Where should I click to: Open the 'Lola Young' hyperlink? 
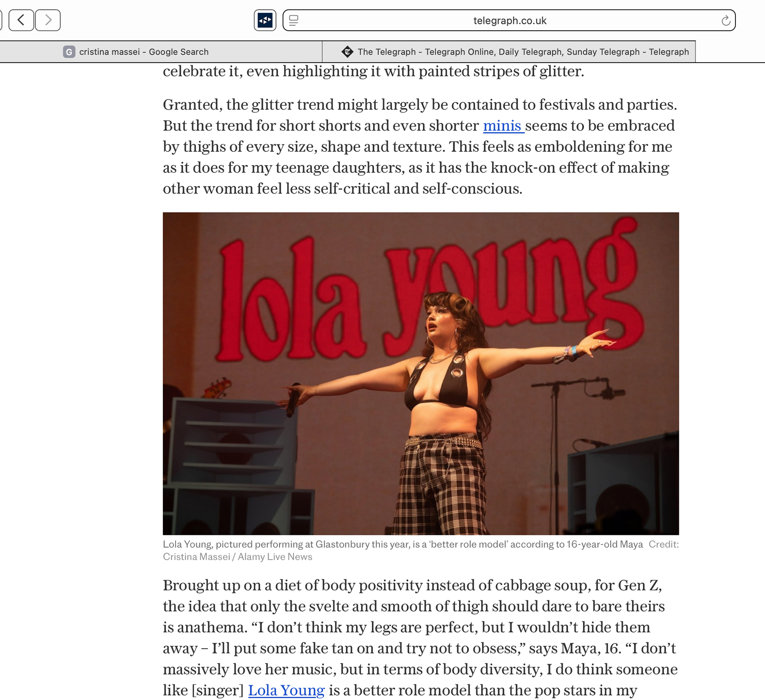[x=286, y=690]
